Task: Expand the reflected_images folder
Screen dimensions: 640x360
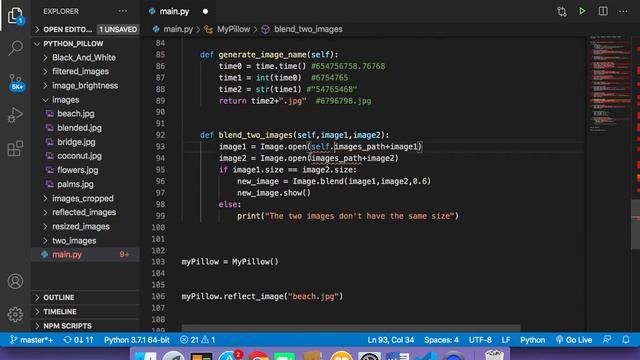Action: click(x=86, y=212)
